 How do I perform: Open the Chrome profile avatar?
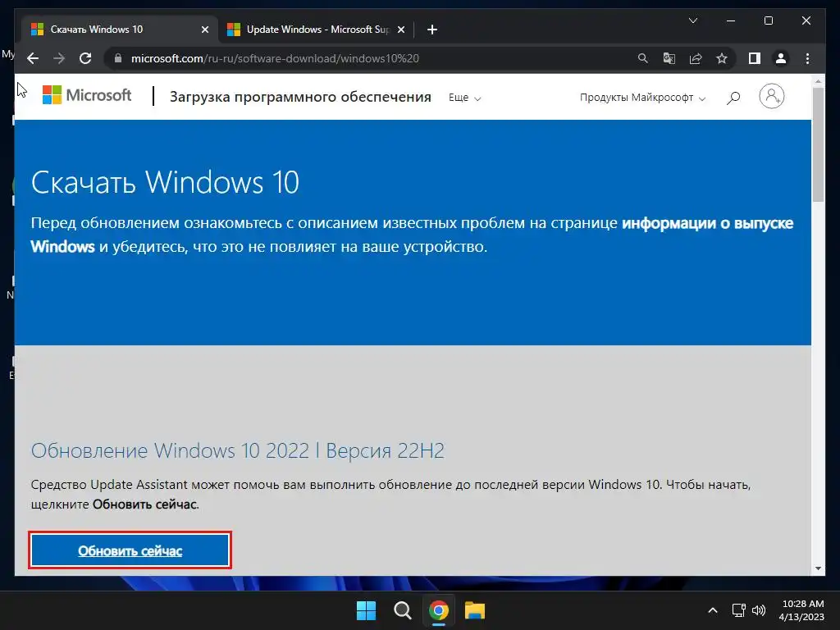pyautogui.click(x=781, y=58)
